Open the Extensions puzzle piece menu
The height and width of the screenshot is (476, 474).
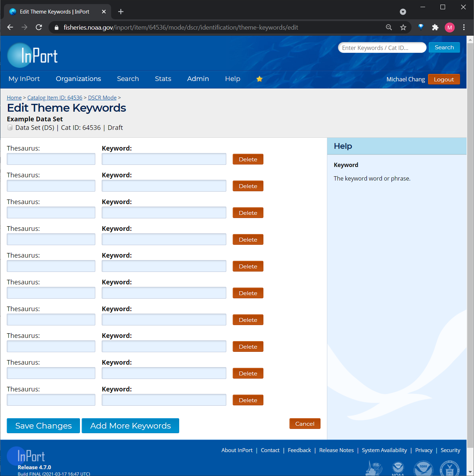(x=435, y=27)
